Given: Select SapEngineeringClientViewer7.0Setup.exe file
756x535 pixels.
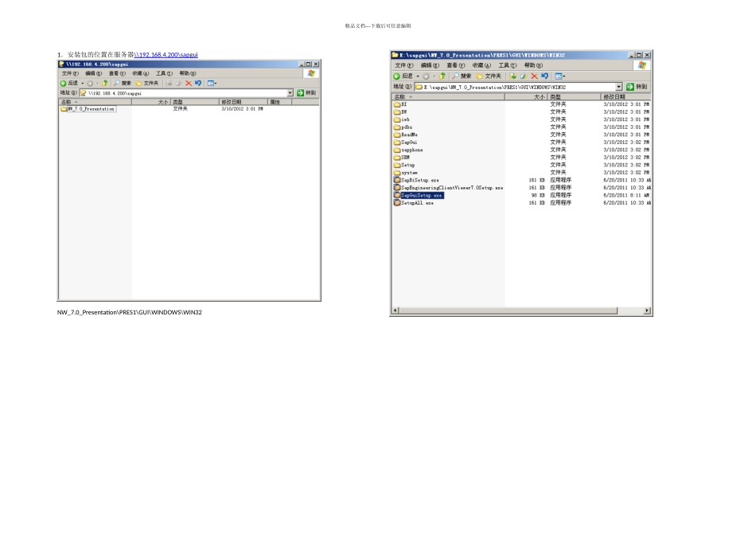Looking at the screenshot, I should [x=448, y=188].
